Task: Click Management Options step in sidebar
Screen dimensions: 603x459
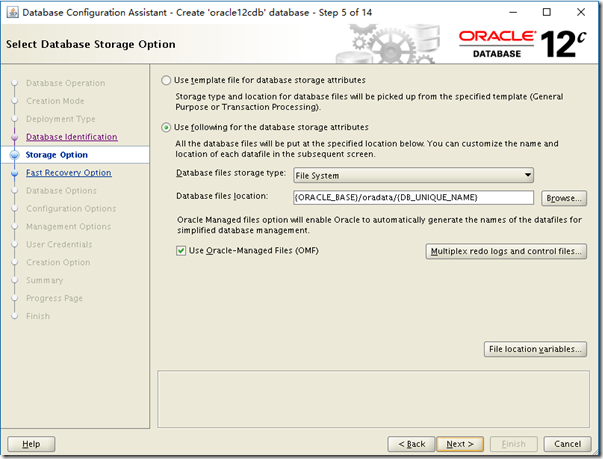Action: [68, 227]
